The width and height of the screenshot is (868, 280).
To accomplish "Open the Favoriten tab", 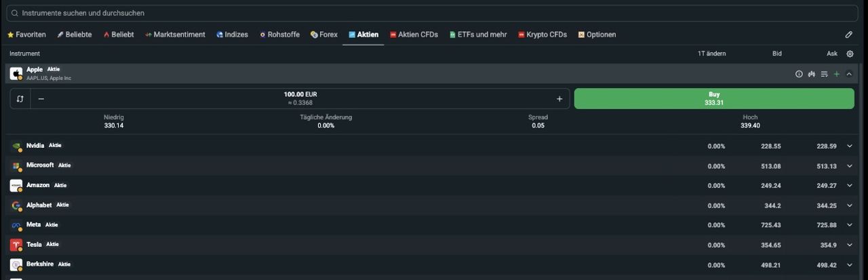I will point(26,35).
